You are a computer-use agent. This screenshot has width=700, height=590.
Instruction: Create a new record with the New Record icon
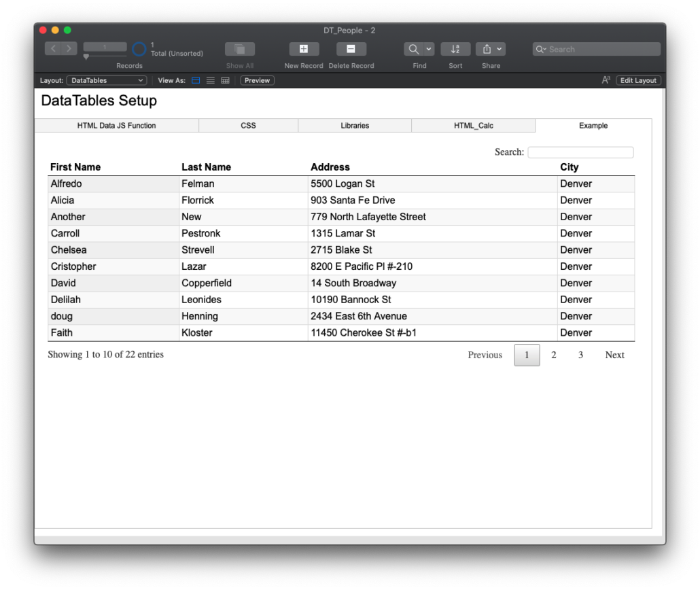[x=303, y=48]
